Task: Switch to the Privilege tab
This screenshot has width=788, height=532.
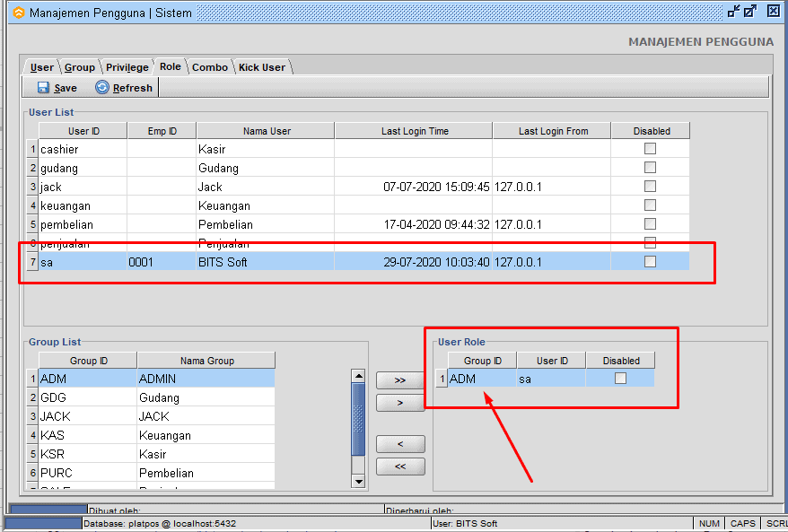Action: 127,67
